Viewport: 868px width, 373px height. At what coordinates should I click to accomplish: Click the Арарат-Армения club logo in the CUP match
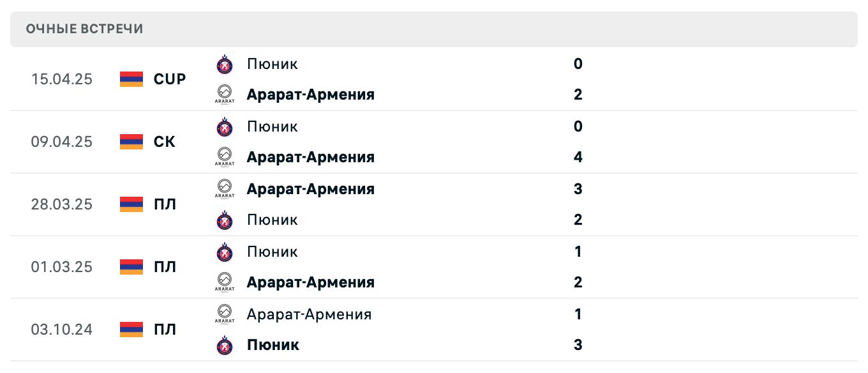click(225, 95)
